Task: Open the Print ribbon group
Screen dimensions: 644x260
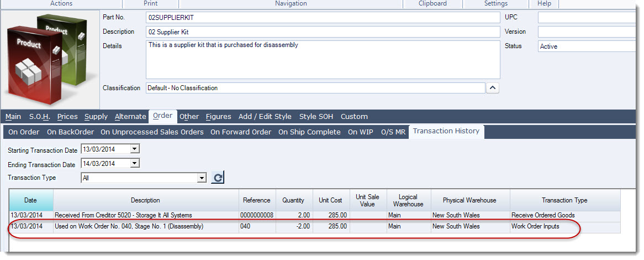Action: click(150, 4)
